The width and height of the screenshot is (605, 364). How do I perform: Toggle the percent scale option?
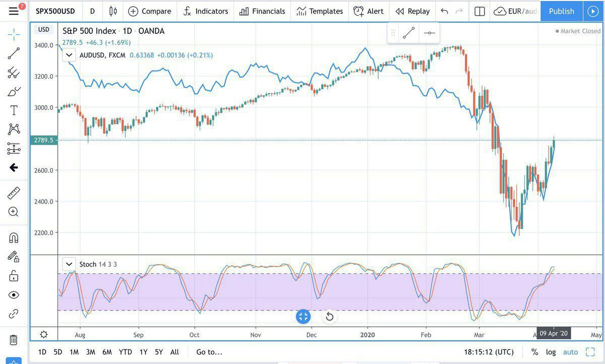[x=534, y=352]
